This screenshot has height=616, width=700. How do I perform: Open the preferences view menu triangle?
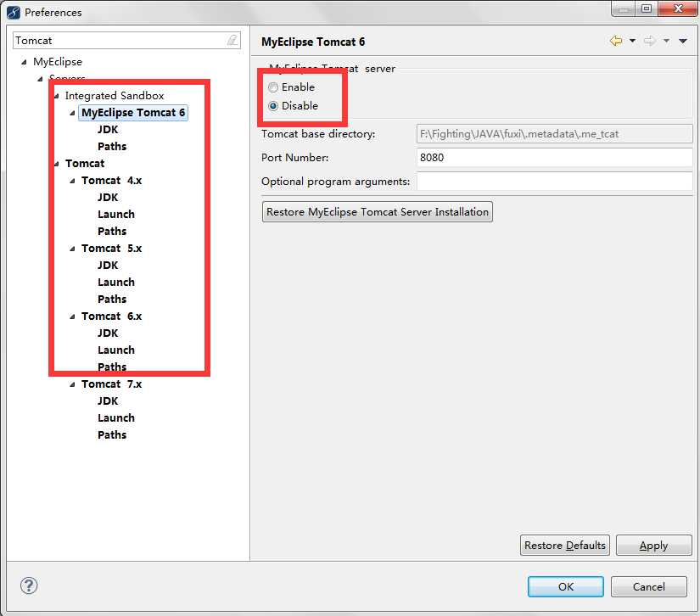point(683,41)
